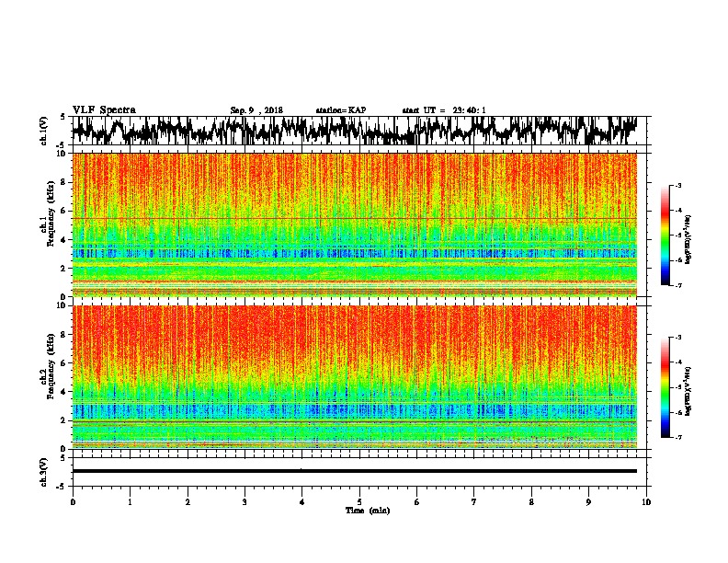
Task: Click the "station=KAP" header label
Action: 341,110
